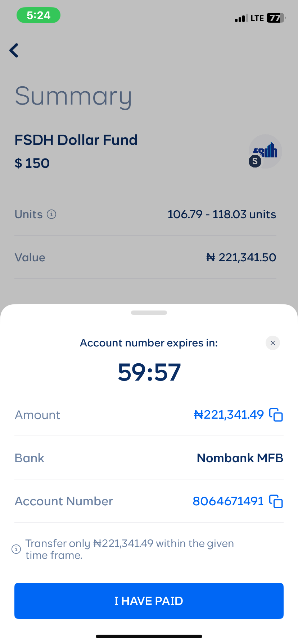Tap the battery indicator in status bar
Viewport: 298px width, 644px height.
point(275,18)
